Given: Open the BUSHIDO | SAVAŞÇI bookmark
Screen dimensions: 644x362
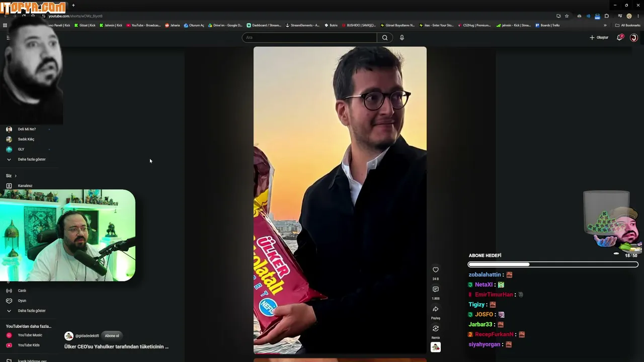Looking at the screenshot, I should pos(359,25).
